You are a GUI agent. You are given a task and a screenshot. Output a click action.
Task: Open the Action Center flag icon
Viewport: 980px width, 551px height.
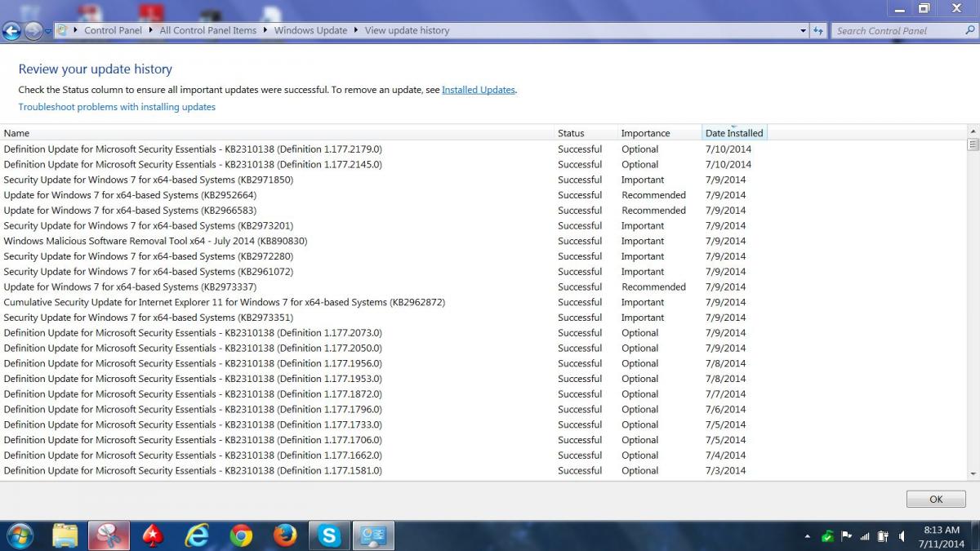(846, 536)
